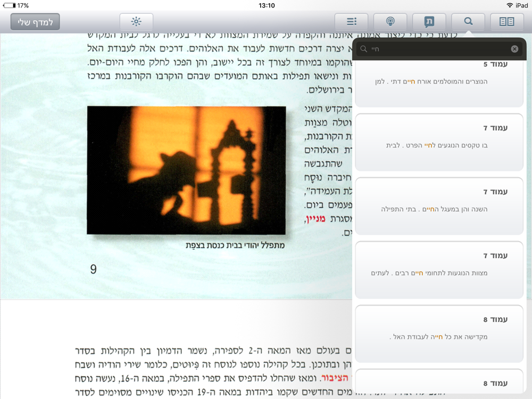Viewport: 532px width, 399px height.
Task: Open the ת annotation bubble icon
Action: pos(429,22)
